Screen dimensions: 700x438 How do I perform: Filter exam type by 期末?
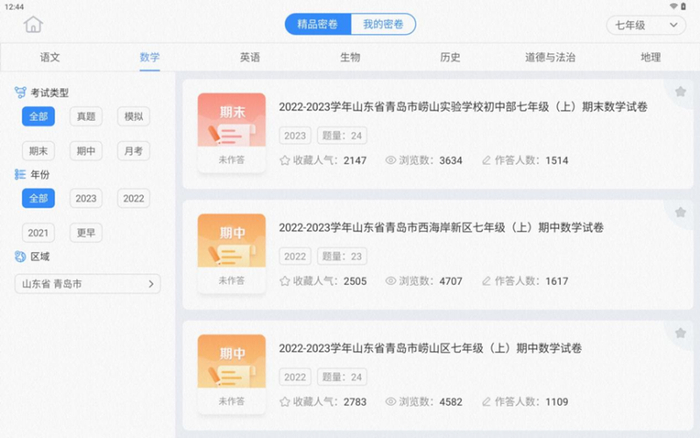[38, 151]
